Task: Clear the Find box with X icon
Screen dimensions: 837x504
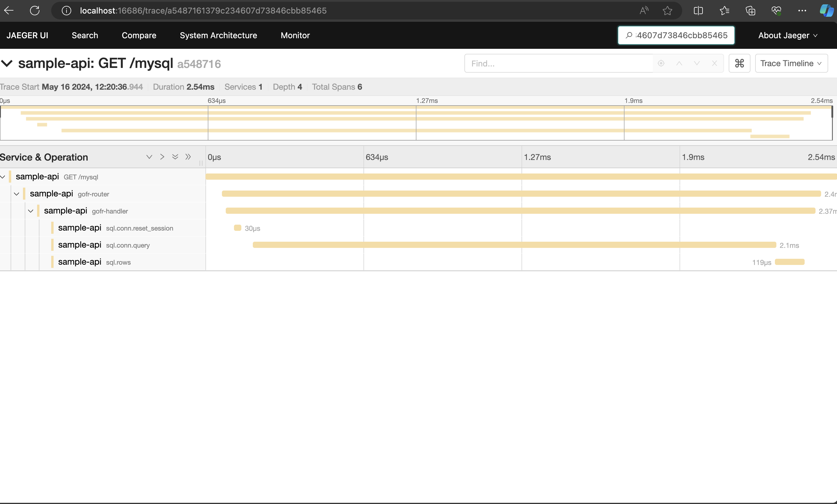Action: coord(714,64)
